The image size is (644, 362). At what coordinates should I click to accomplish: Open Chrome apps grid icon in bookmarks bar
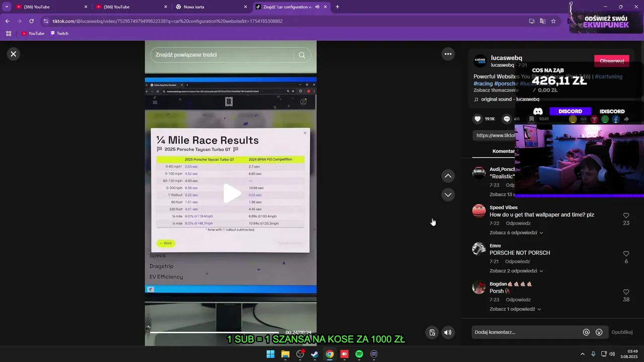click(9, 34)
